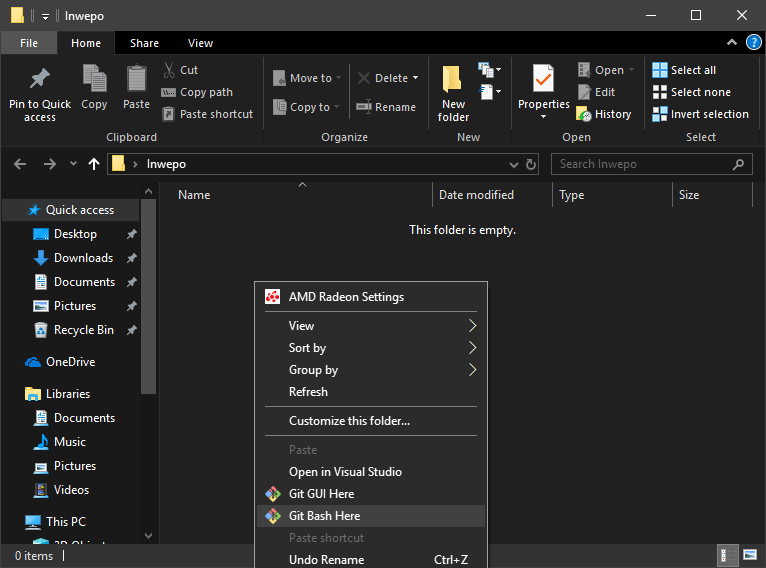Click the Help question mark icon
Viewport: 766px width, 568px height.
coord(754,42)
